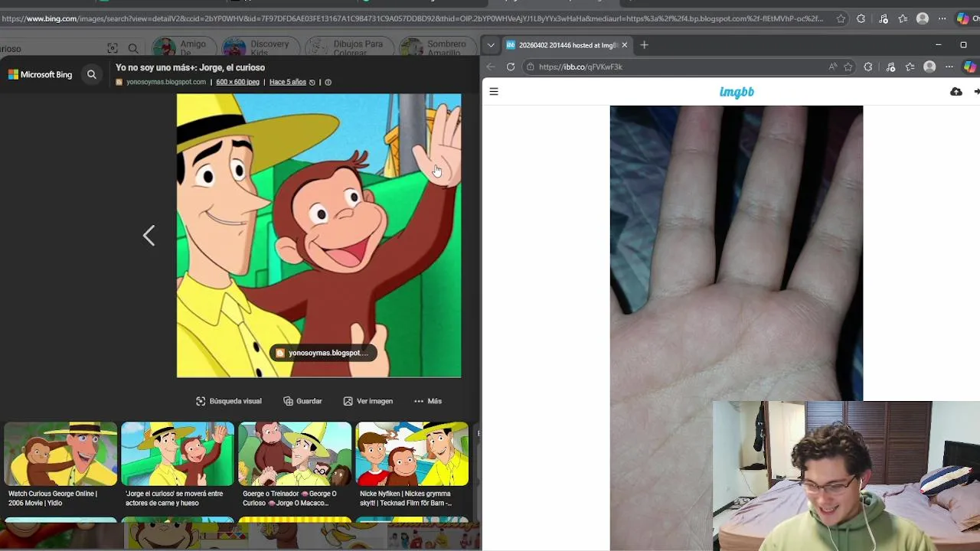Click the Microsoft Bing logo
The height and width of the screenshot is (551, 980).
coord(40,74)
